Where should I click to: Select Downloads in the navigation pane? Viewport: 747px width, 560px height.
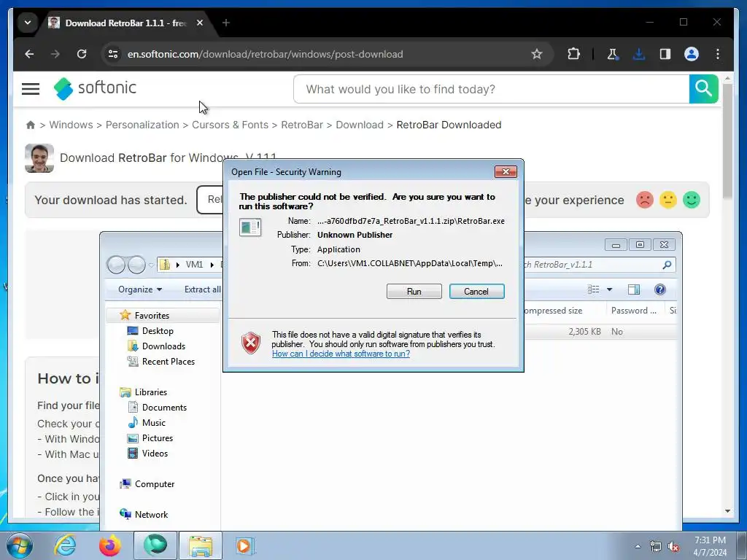point(163,346)
